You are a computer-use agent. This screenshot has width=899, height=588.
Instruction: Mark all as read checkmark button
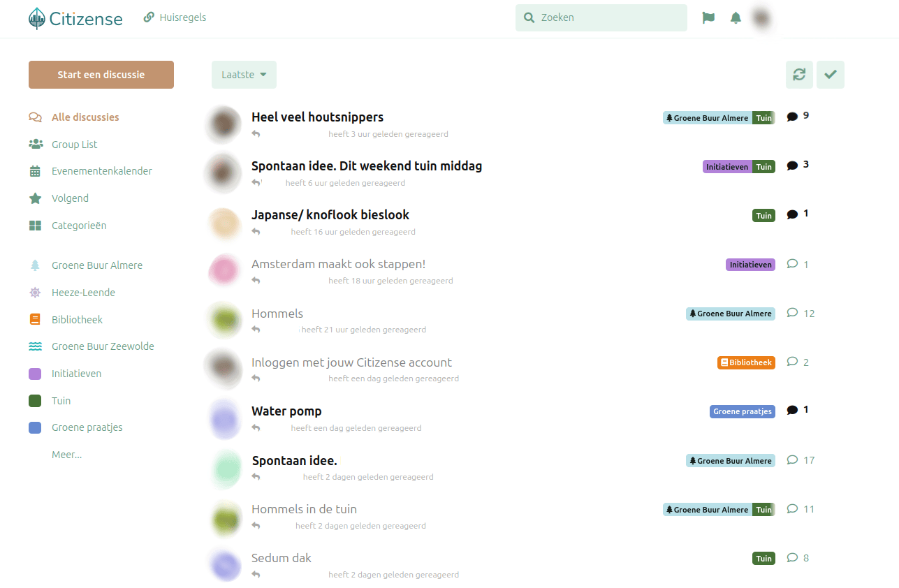point(830,75)
